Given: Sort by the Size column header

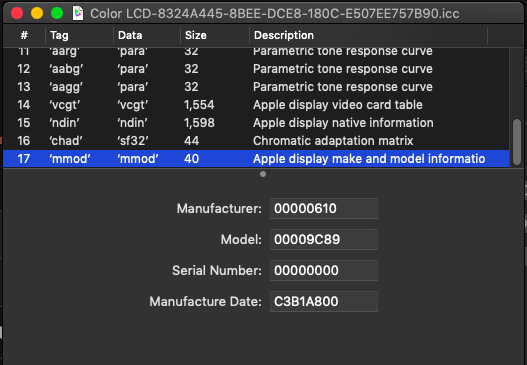Looking at the screenshot, I should click(215, 35).
